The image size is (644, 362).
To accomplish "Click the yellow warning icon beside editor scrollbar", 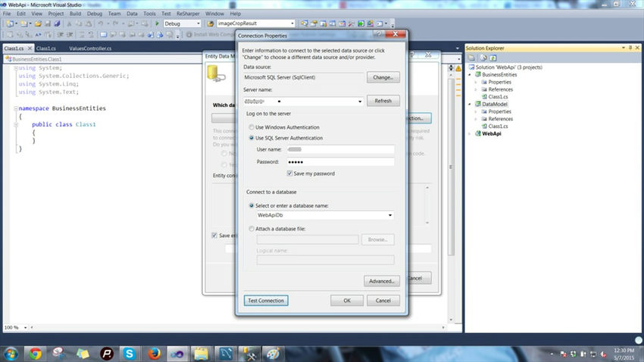I will pyautogui.click(x=458, y=68).
